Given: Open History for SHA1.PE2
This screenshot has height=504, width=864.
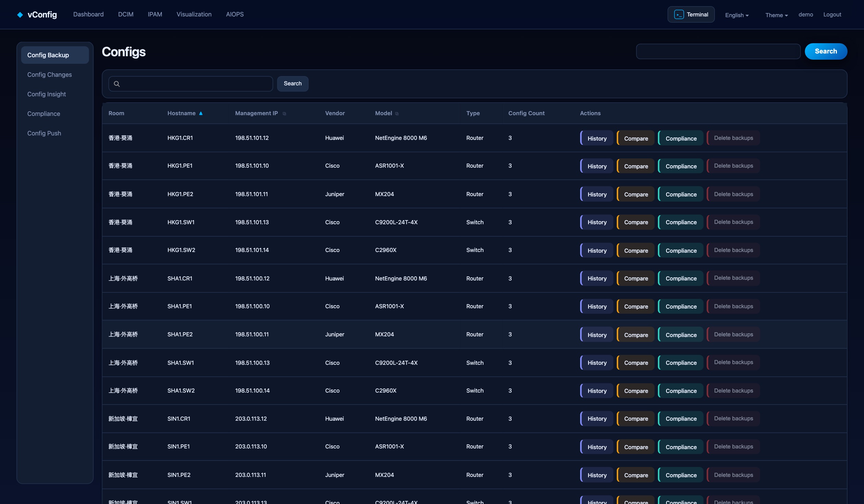Looking at the screenshot, I should 597,335.
